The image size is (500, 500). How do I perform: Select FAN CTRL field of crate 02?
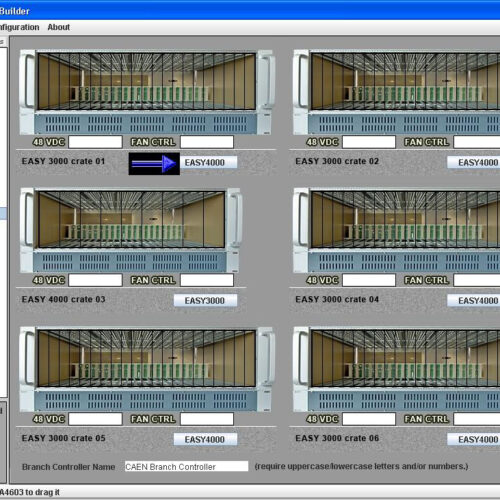coord(477,142)
